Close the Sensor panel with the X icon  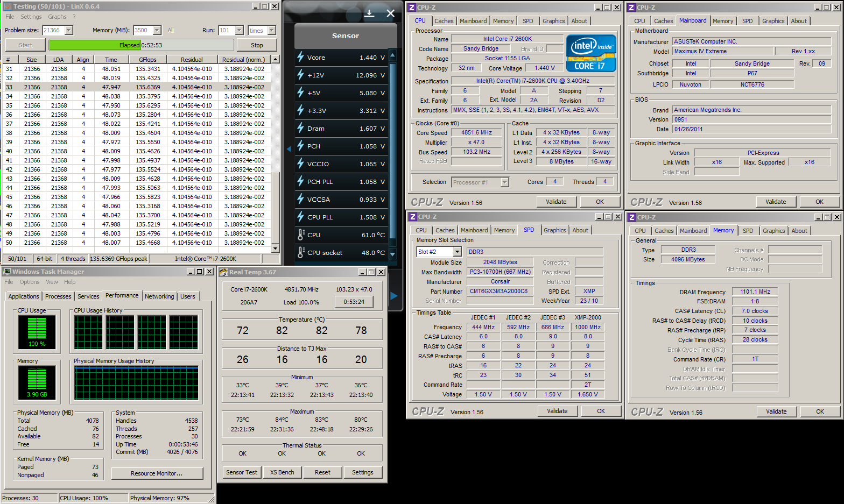pyautogui.click(x=391, y=13)
